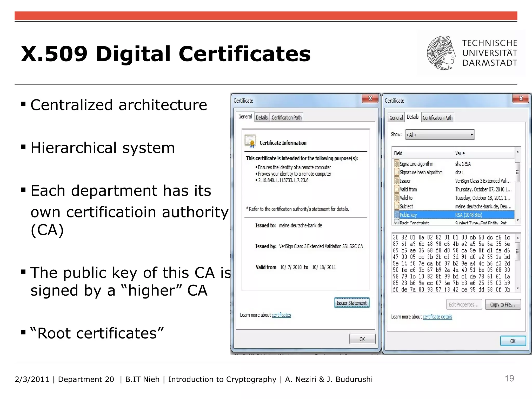The width and height of the screenshot is (532, 399).
Task: Click the 'meine.deutsche-bank.de, Deu...' value cell
Action: 483,206
